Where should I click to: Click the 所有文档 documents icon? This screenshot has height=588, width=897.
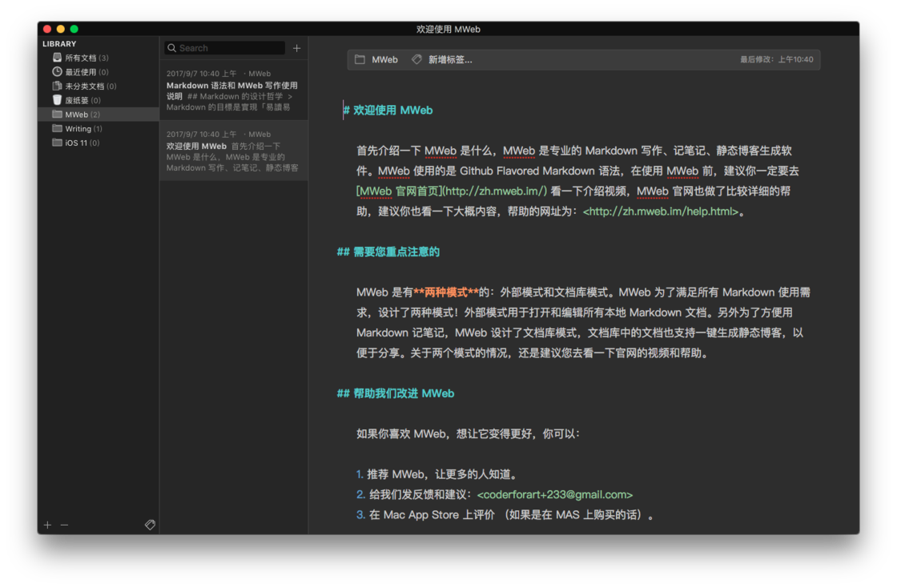(57, 57)
